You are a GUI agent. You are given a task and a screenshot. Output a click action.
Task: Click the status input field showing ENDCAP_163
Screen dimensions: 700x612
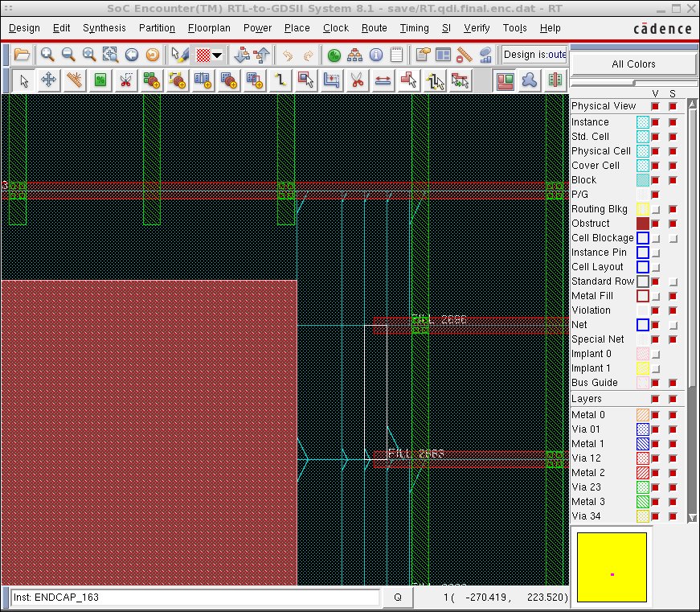pos(195,598)
